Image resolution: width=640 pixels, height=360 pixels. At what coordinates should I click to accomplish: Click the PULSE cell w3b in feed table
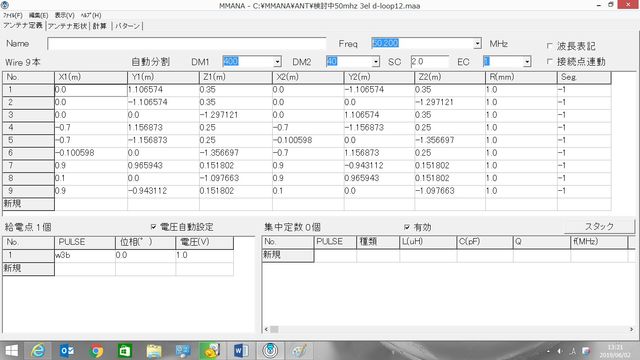[84, 256]
